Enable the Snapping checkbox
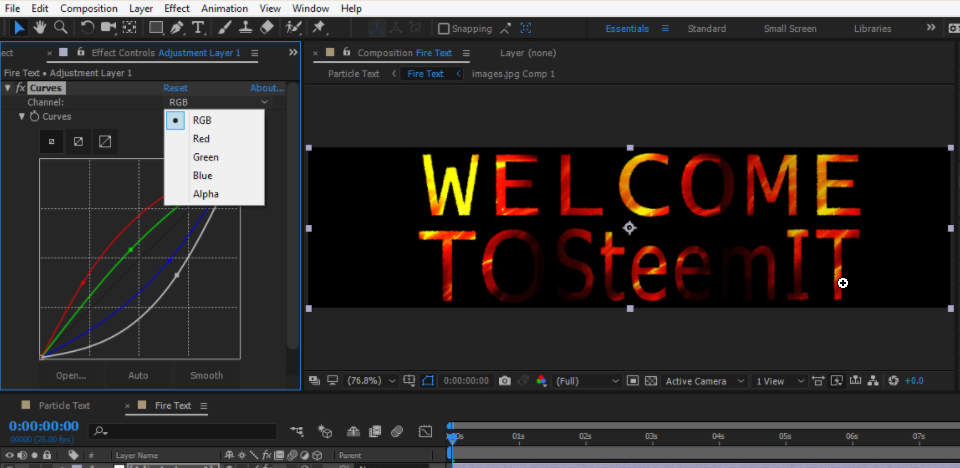Viewport: 960px width, 468px height. [444, 29]
